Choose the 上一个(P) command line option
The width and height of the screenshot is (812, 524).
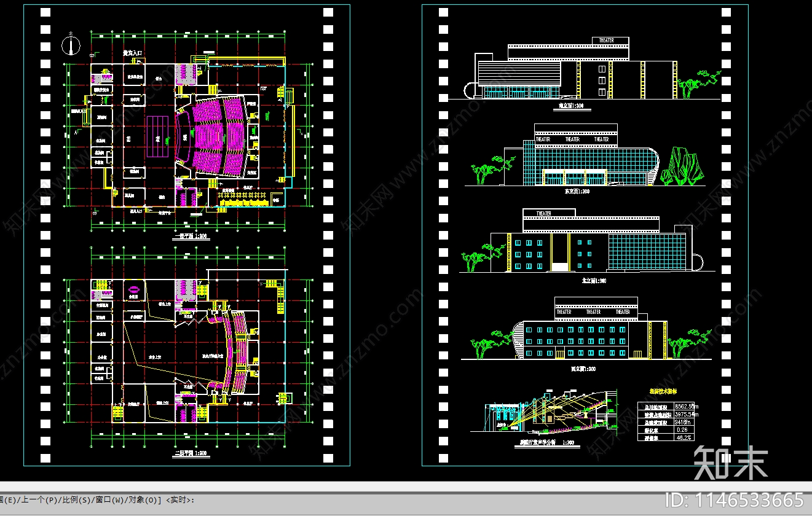41,500
